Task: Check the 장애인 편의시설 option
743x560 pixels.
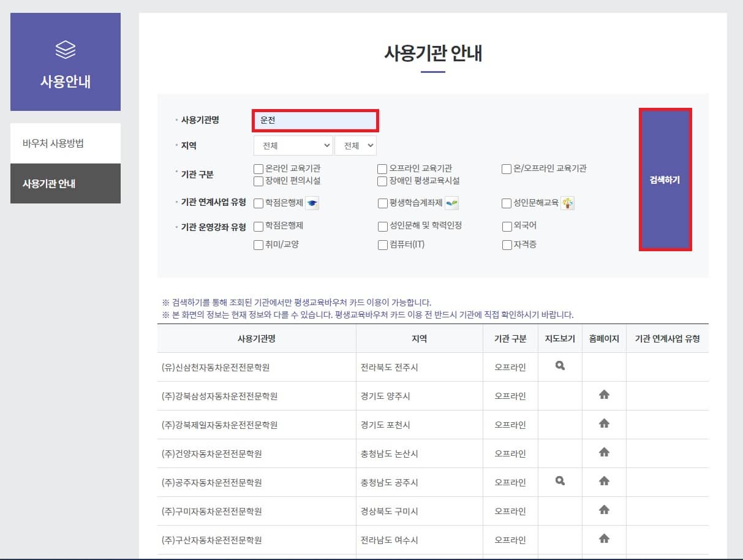Action: [258, 181]
